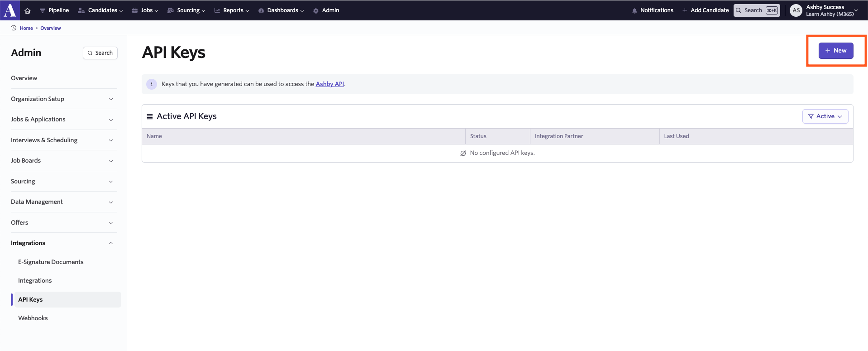
Task: Click the info icon in the banner
Action: click(152, 84)
